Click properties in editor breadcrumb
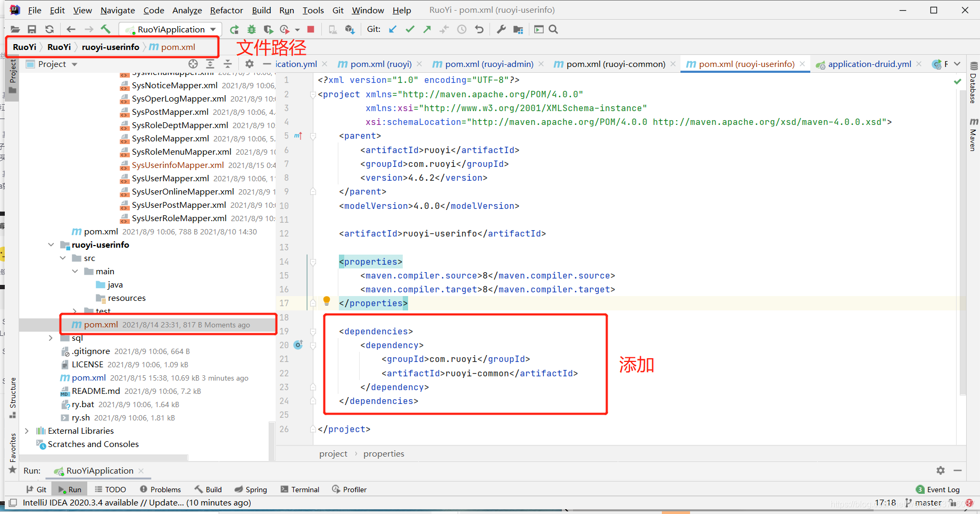This screenshot has height=514, width=980. click(x=384, y=453)
